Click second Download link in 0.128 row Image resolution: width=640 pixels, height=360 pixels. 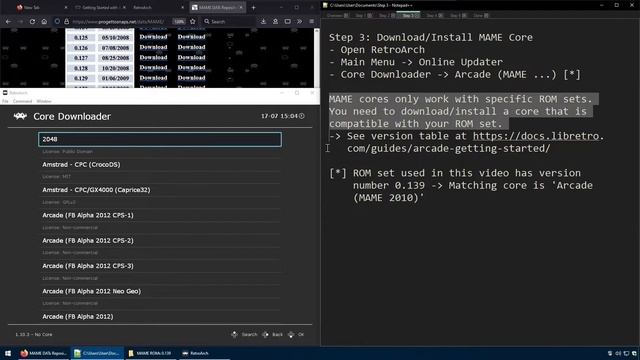click(191, 67)
